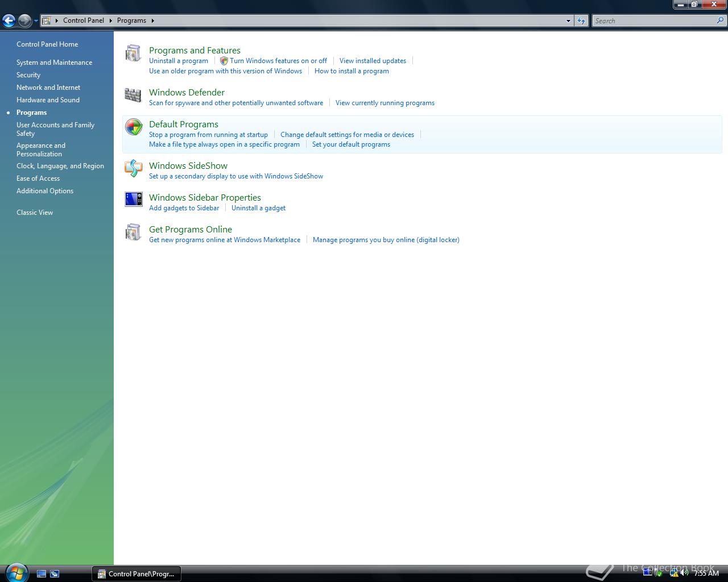
Task: Click Scan for spyware link
Action: pyautogui.click(x=236, y=103)
